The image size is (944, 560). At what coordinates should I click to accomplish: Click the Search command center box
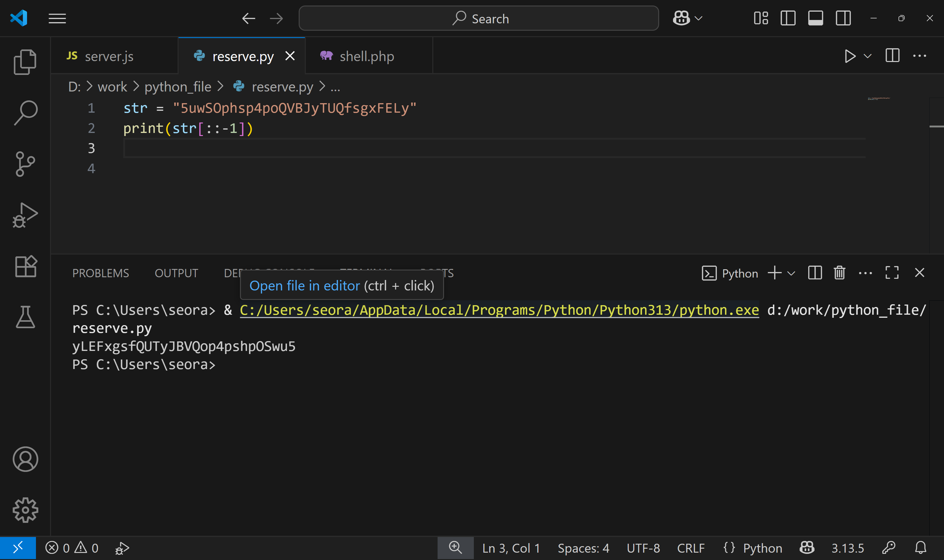click(478, 18)
